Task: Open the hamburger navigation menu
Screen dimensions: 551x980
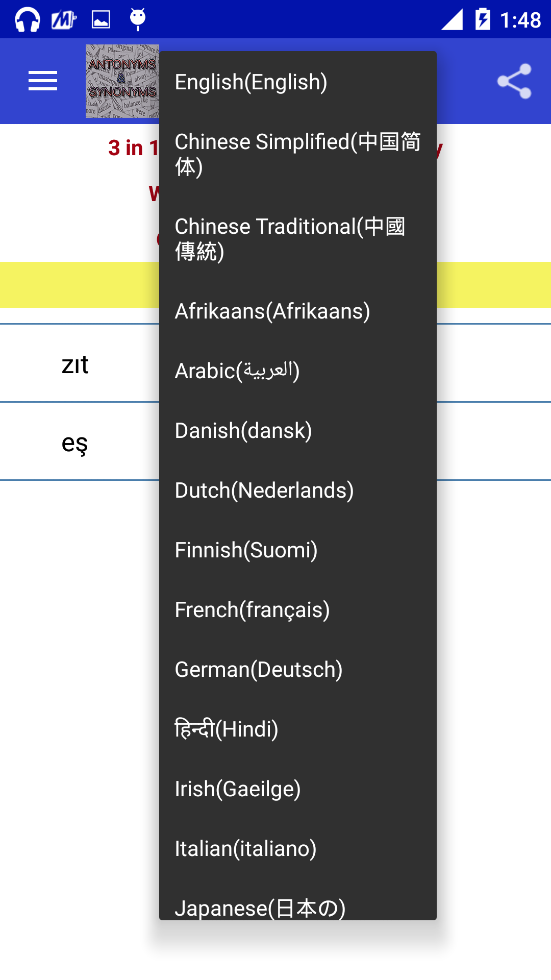Action: point(43,81)
